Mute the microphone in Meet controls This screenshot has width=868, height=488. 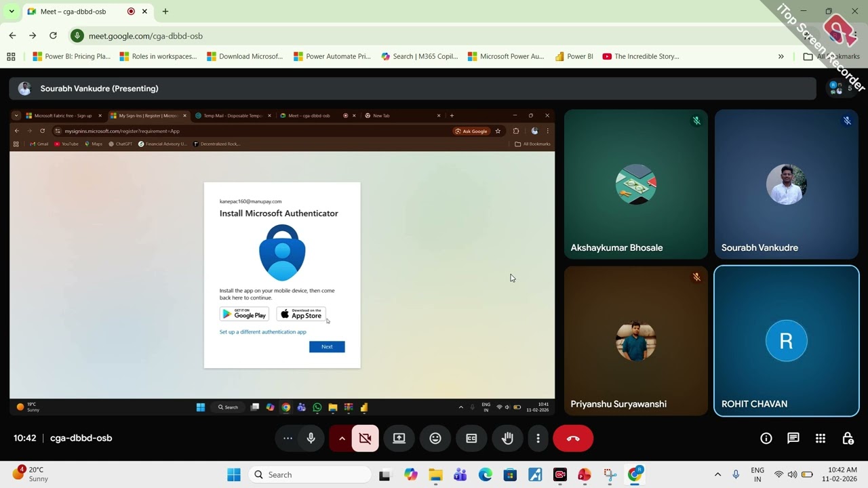(x=311, y=439)
